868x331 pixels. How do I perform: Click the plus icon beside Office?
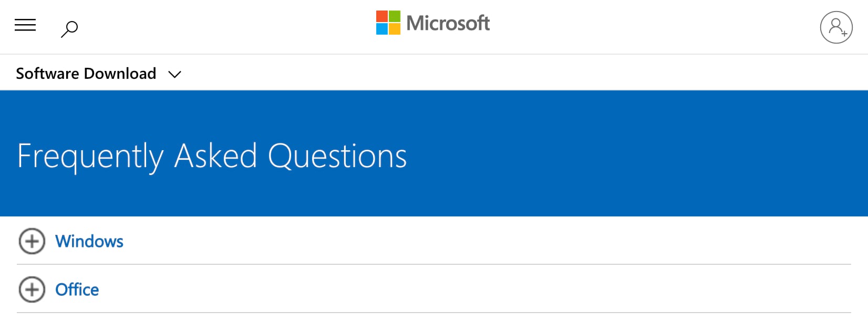coord(32,289)
